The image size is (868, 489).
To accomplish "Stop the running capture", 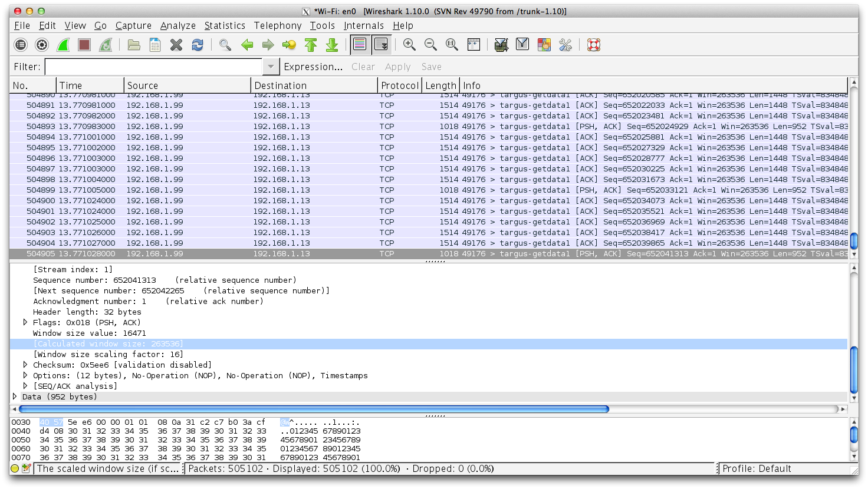I will click(x=84, y=45).
